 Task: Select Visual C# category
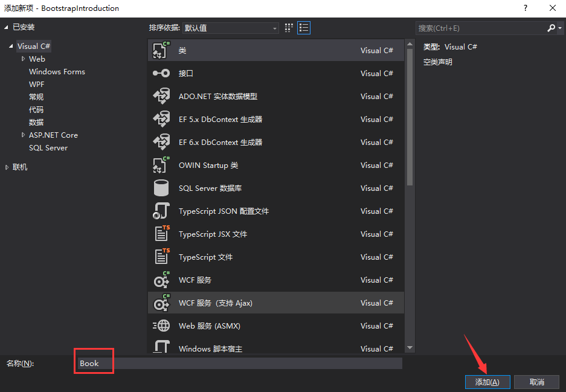click(x=34, y=46)
